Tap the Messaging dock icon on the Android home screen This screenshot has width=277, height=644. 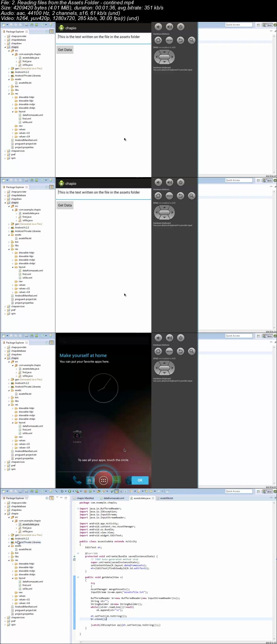117,480
